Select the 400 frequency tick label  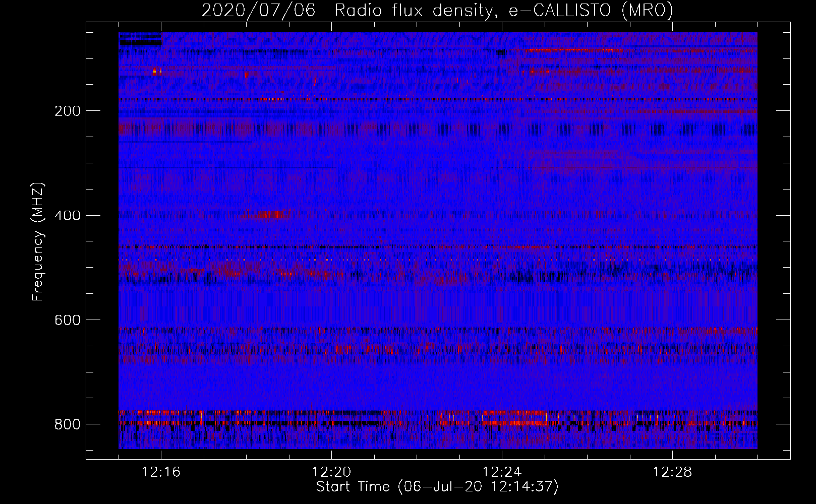[68, 216]
